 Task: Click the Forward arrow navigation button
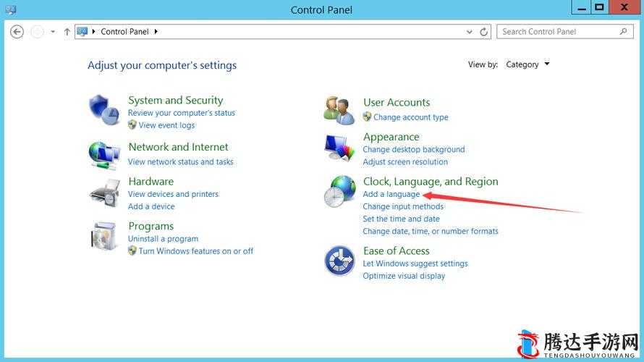tap(37, 32)
